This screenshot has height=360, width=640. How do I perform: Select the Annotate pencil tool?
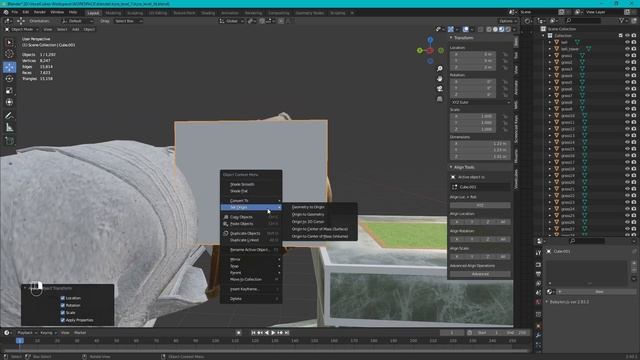[x=9, y=116]
